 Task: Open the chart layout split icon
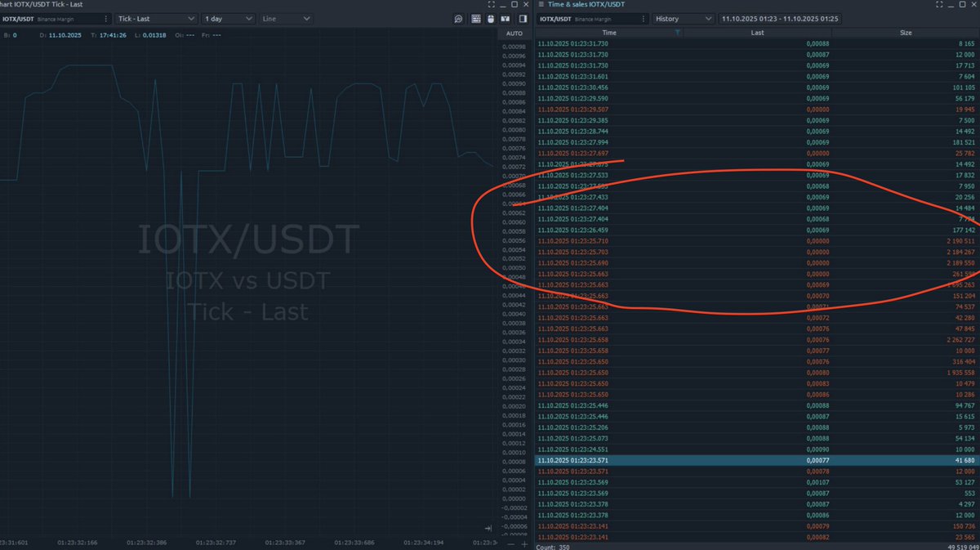click(505, 18)
